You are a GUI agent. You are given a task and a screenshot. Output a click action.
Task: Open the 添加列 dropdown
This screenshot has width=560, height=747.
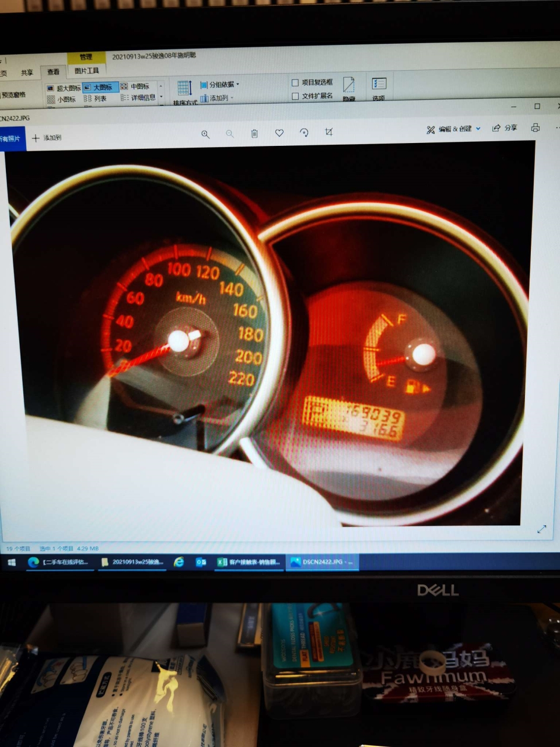218,98
